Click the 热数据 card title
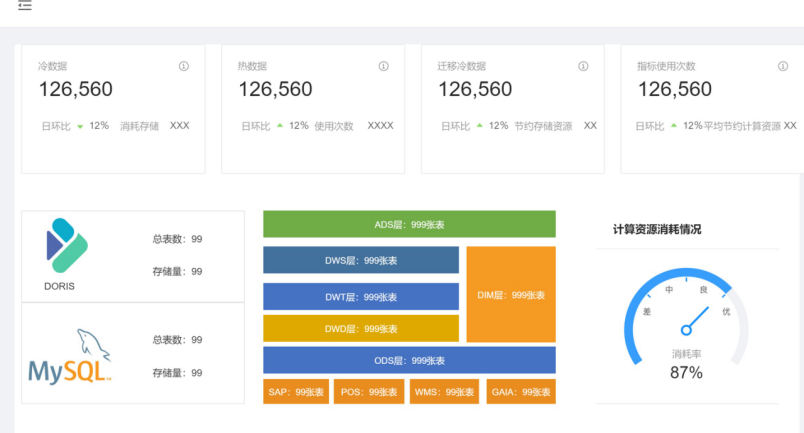Viewport: 804px width, 433px height. (252, 66)
